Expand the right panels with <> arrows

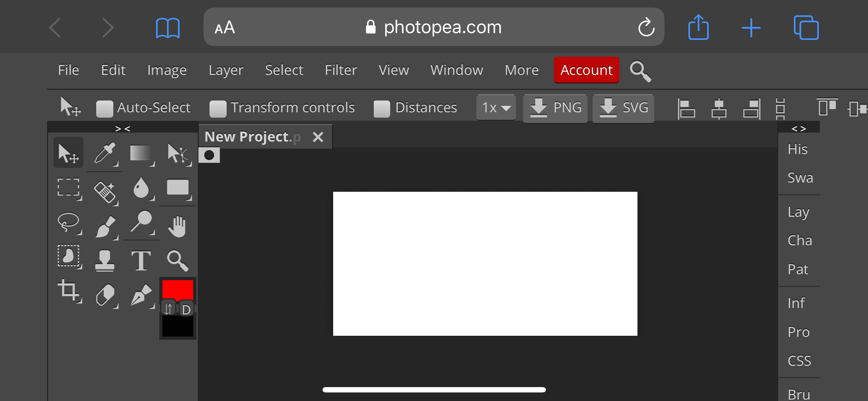pos(799,128)
